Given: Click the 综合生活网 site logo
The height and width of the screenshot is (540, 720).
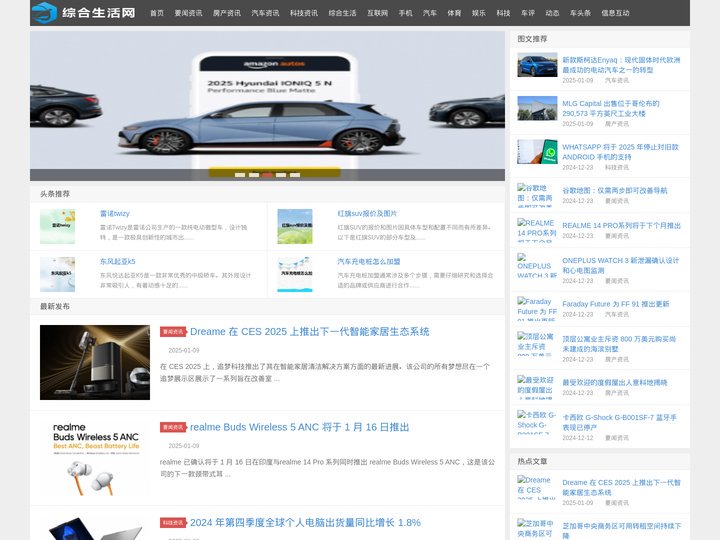Looking at the screenshot, I should click(x=84, y=12).
